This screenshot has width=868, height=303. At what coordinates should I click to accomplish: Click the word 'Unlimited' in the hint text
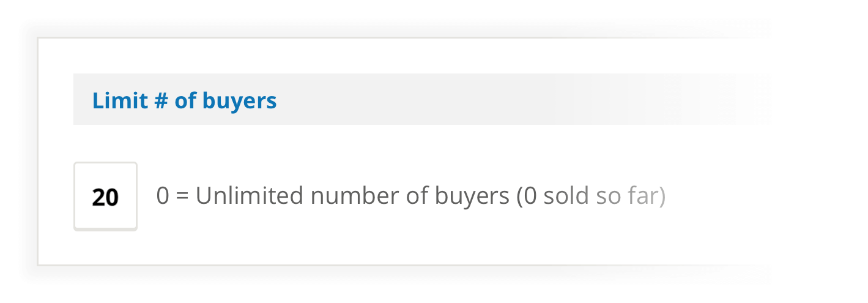pos(250,196)
